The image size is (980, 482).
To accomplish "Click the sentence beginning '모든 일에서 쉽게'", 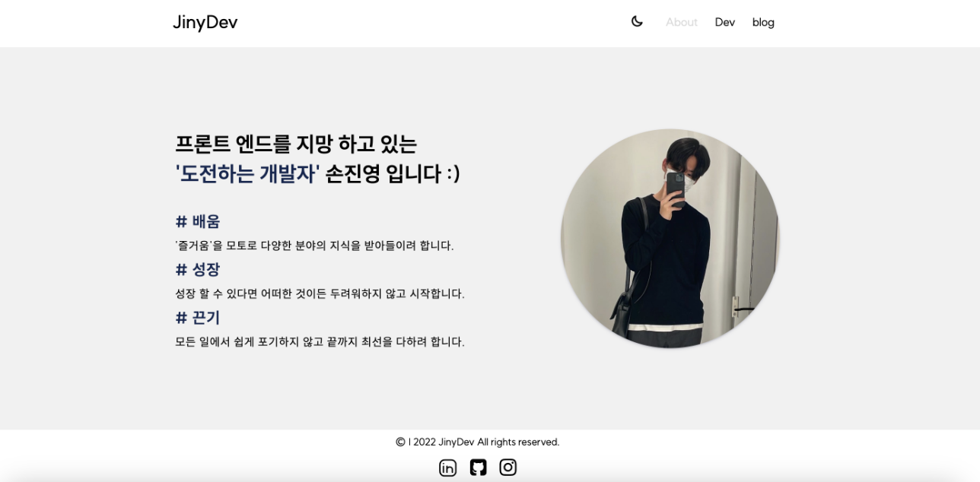I will point(320,341).
